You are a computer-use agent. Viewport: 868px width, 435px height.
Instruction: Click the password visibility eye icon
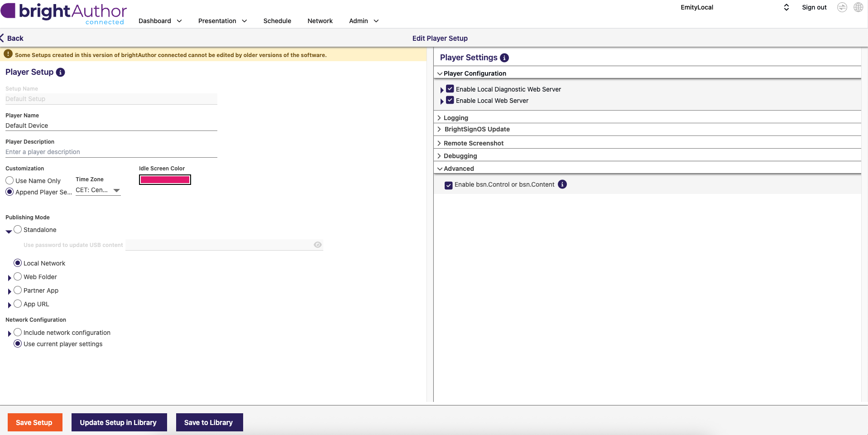coord(317,245)
